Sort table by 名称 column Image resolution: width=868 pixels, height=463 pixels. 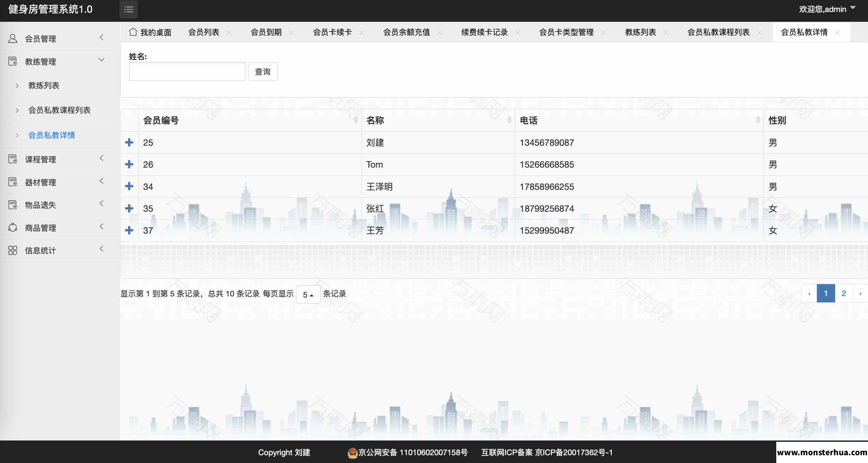(x=509, y=120)
